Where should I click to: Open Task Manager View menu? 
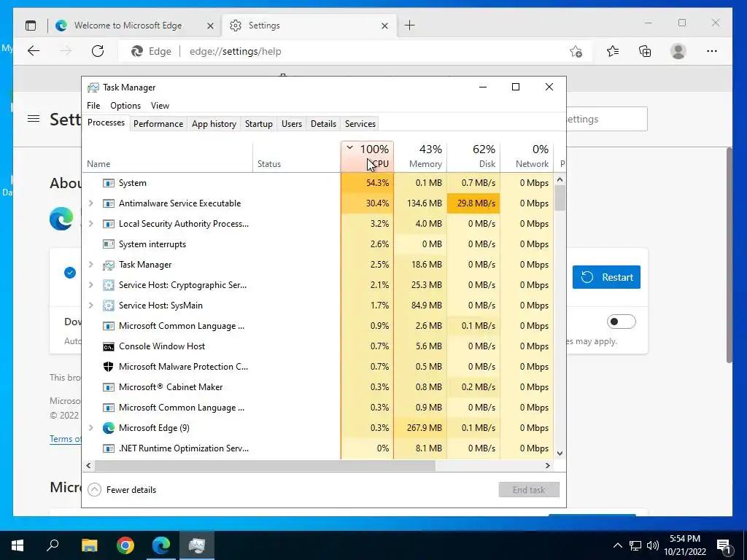[x=160, y=106]
